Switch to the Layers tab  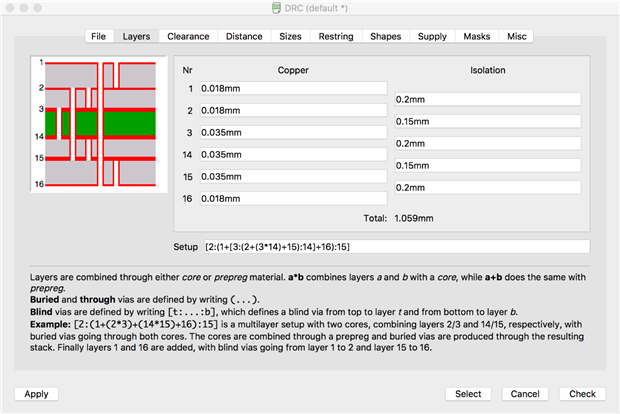click(x=136, y=36)
